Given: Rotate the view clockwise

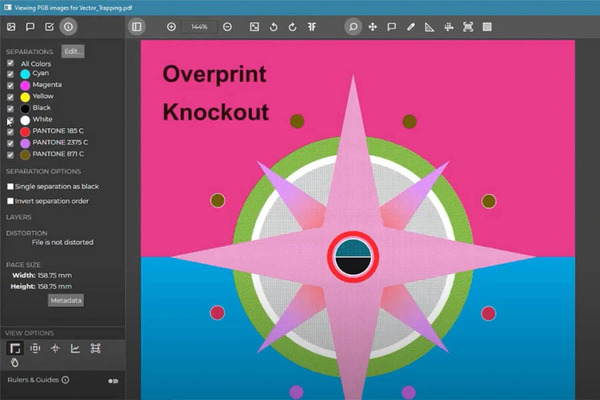Looking at the screenshot, I should (292, 27).
